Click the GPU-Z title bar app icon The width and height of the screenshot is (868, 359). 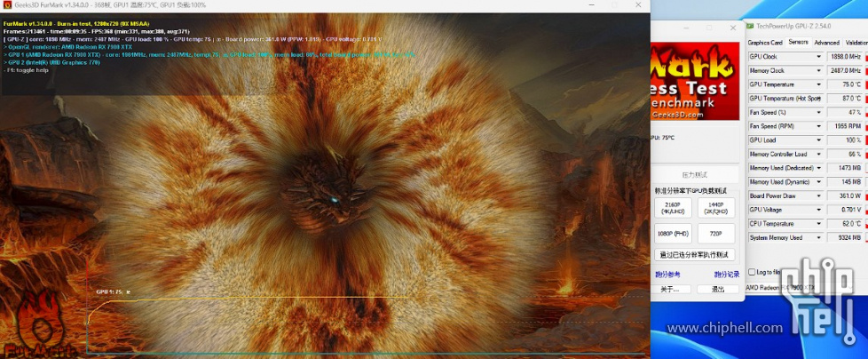pos(751,26)
